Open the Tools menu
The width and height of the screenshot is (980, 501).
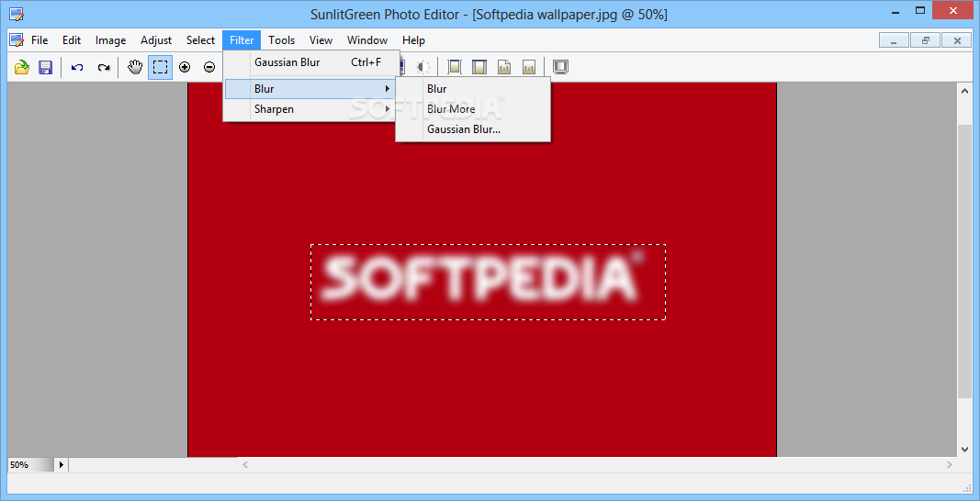point(282,40)
